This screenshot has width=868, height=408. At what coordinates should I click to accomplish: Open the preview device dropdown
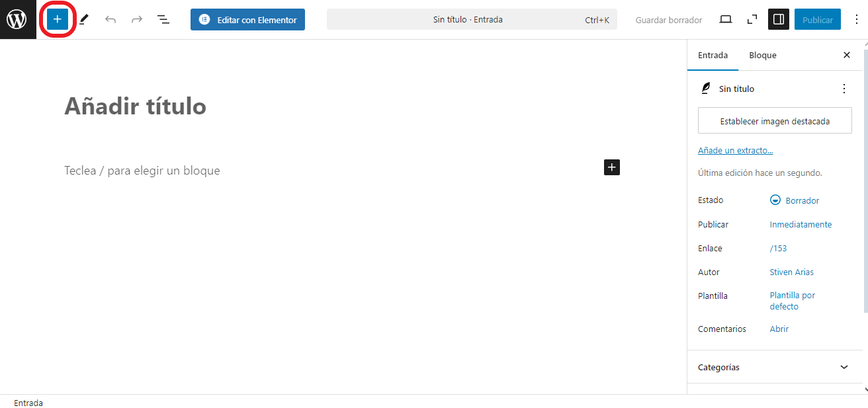click(x=725, y=19)
